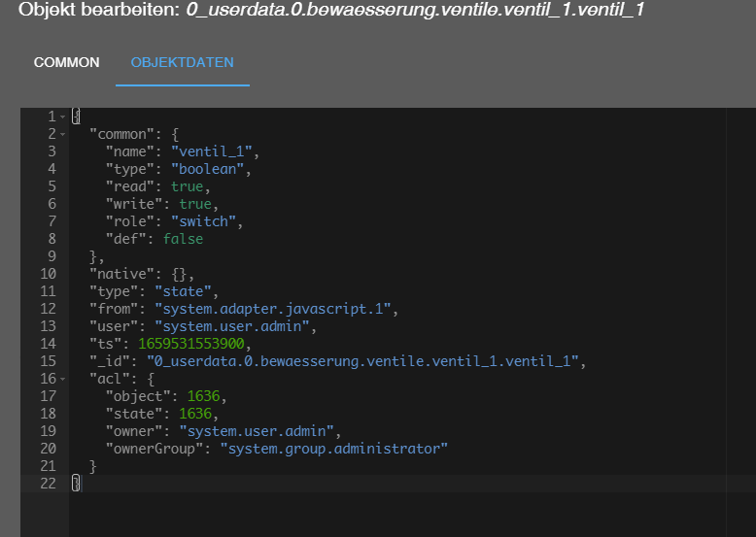Click the ts timestamp 1659531553900
The image size is (756, 537).
(191, 344)
